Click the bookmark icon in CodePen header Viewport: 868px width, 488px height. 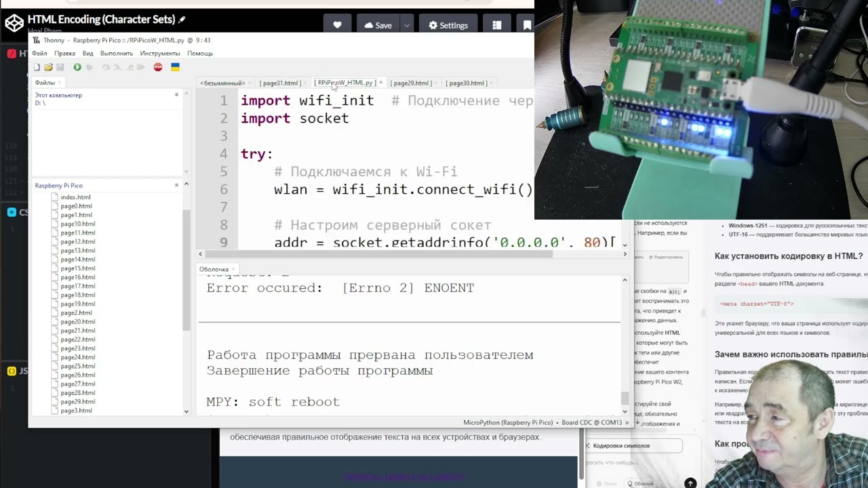(527, 25)
